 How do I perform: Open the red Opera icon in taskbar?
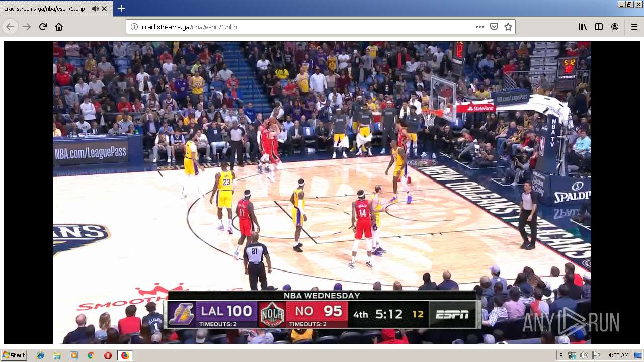[108, 355]
